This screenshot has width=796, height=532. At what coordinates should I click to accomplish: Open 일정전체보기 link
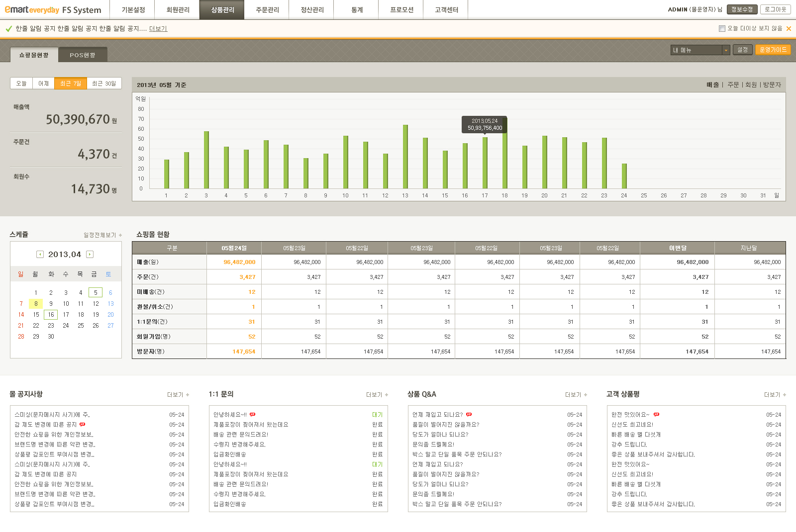(x=99, y=235)
